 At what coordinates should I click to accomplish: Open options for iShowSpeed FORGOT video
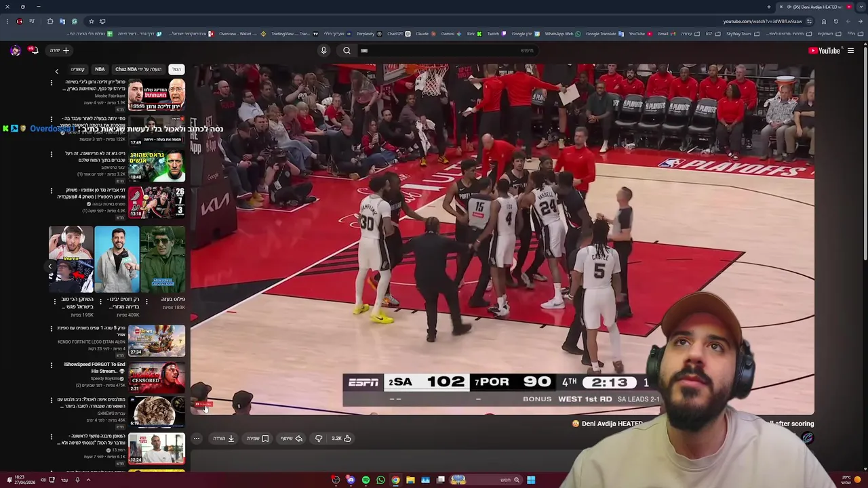52,365
